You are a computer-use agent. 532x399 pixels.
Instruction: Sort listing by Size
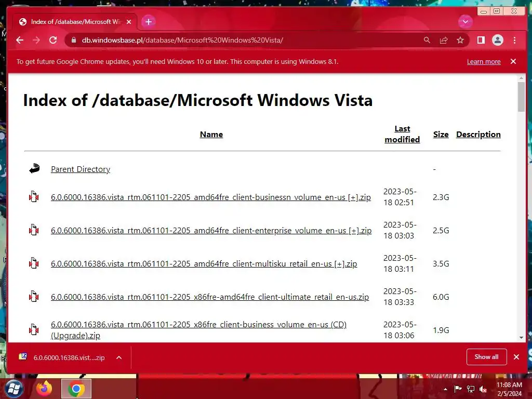441,135
